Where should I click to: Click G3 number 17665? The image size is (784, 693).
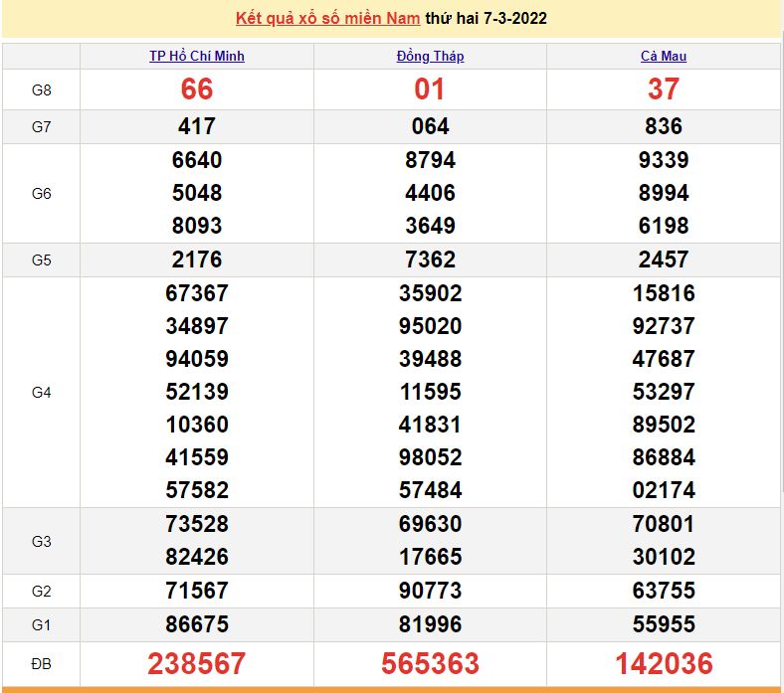[x=430, y=557]
